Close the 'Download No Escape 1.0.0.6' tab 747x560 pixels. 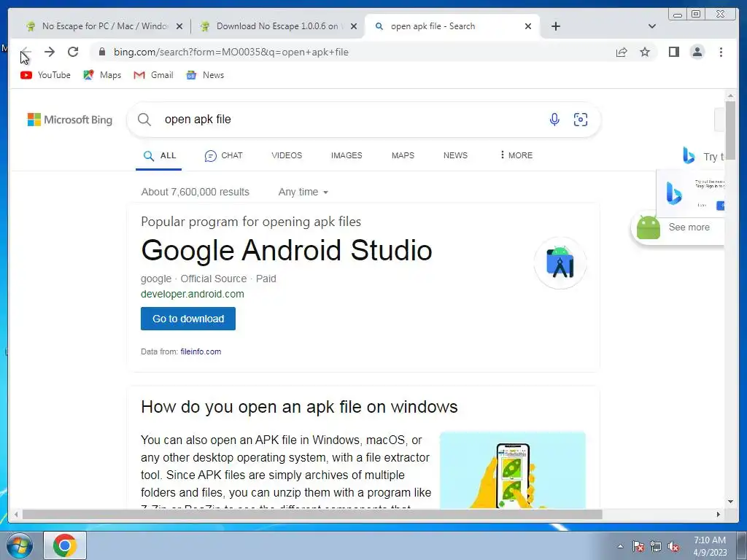(x=354, y=27)
